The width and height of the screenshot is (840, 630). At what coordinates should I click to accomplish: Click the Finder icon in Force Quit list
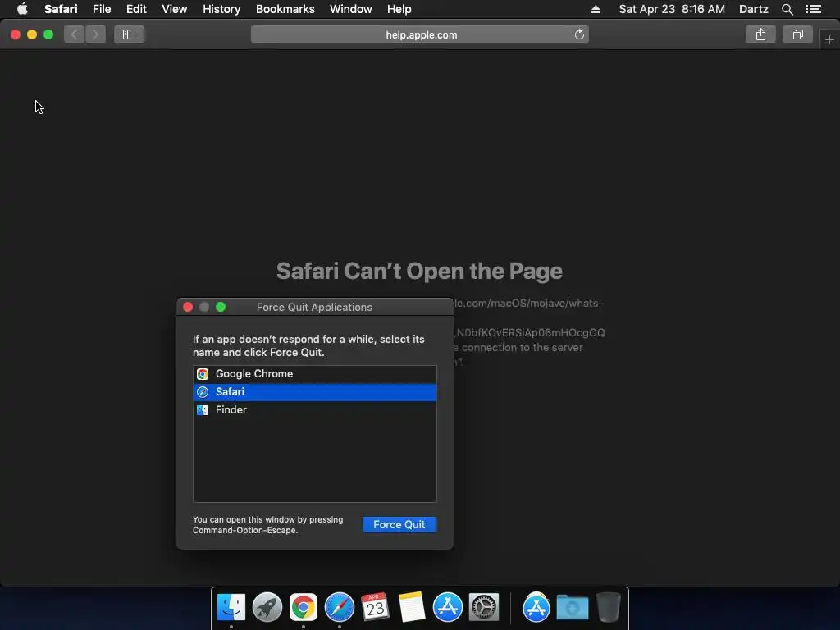pyautogui.click(x=203, y=410)
